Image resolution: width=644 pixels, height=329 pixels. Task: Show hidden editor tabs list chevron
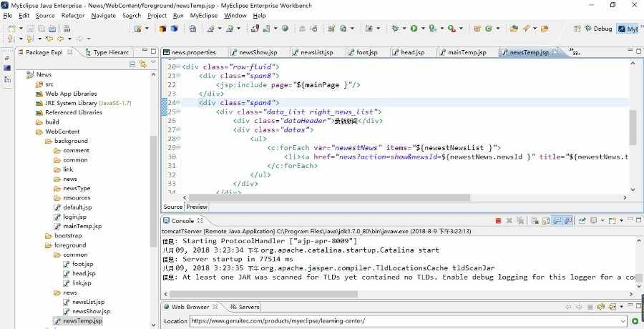(x=575, y=51)
